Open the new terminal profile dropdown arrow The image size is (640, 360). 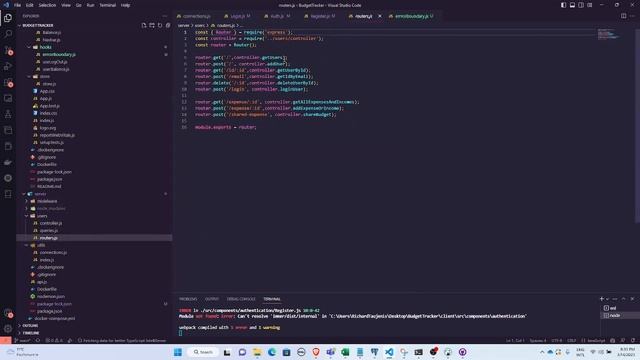[607, 299]
